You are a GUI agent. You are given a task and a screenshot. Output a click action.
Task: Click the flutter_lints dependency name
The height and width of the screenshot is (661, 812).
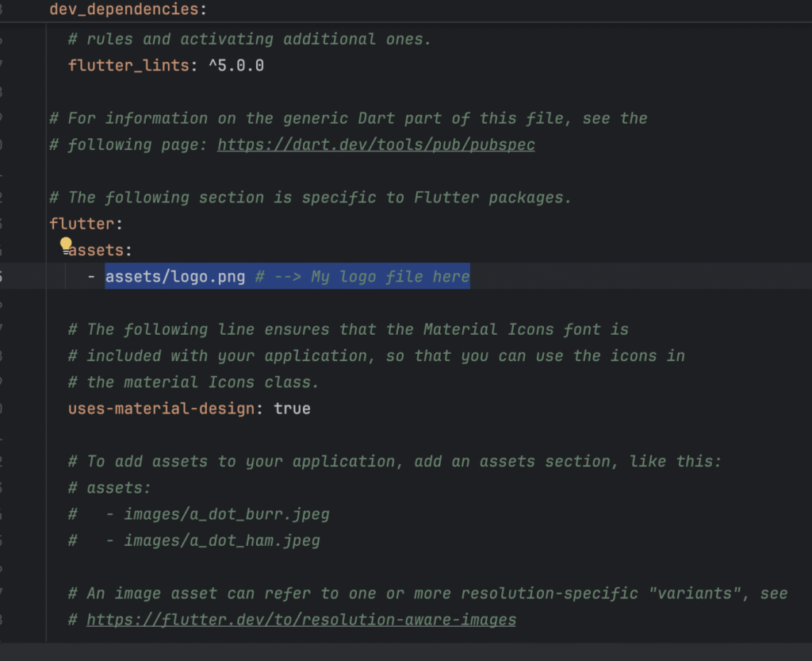click(x=128, y=65)
